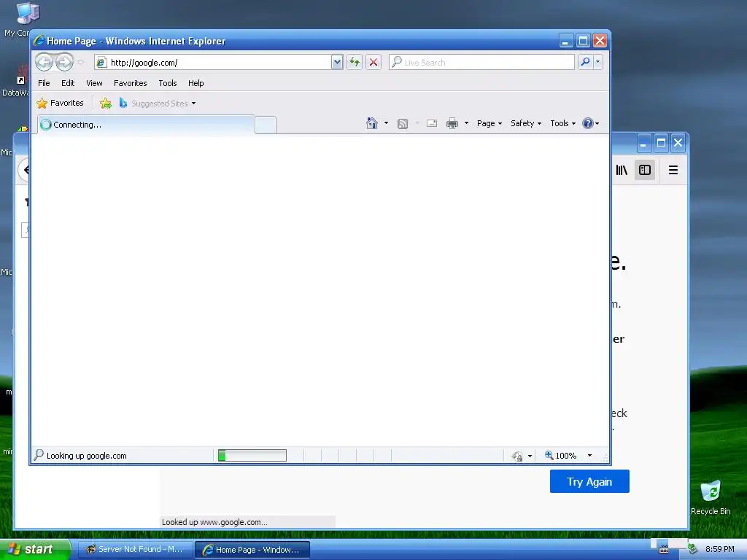This screenshot has width=747, height=560.
Task: Click the status bar magnifier icon
Action: tap(39, 455)
